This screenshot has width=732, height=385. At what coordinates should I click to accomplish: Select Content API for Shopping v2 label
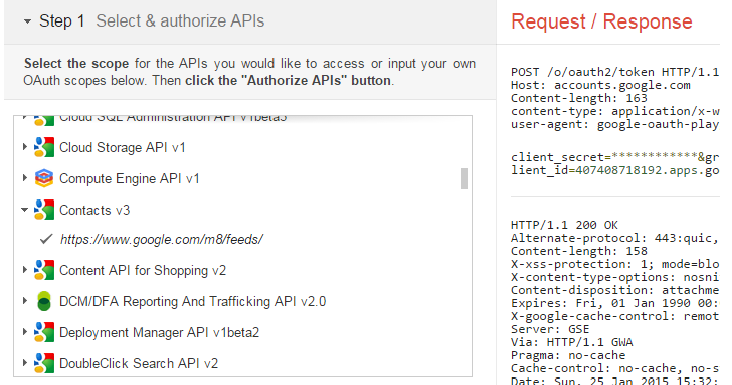pyautogui.click(x=142, y=271)
